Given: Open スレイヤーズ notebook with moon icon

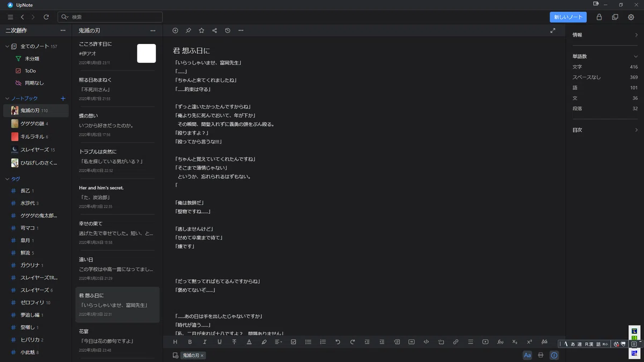Looking at the screenshot, I should 35,150.
